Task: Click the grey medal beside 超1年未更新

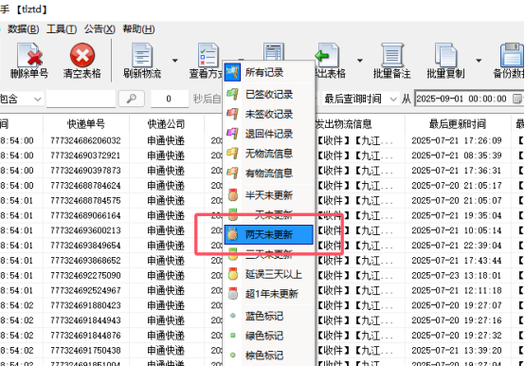Action: coord(233,294)
